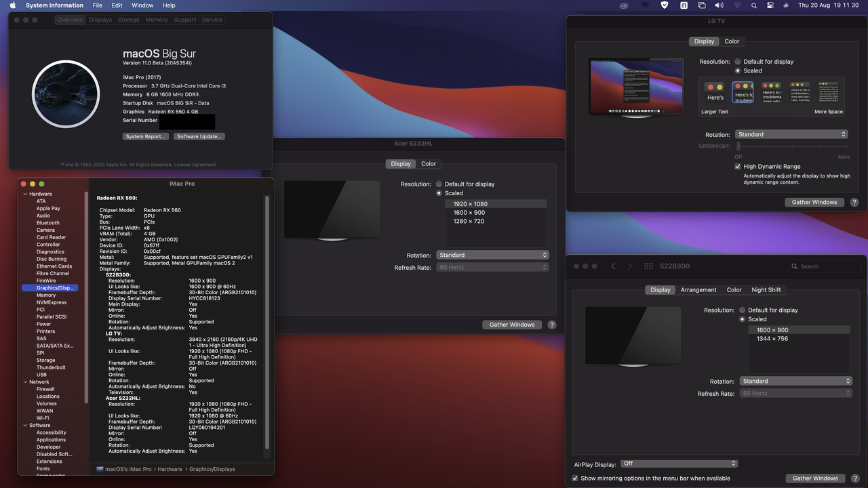The image size is (868, 488).
Task: Choose Larger Text scaling thumbnail in LG TV window
Action: pos(715,91)
